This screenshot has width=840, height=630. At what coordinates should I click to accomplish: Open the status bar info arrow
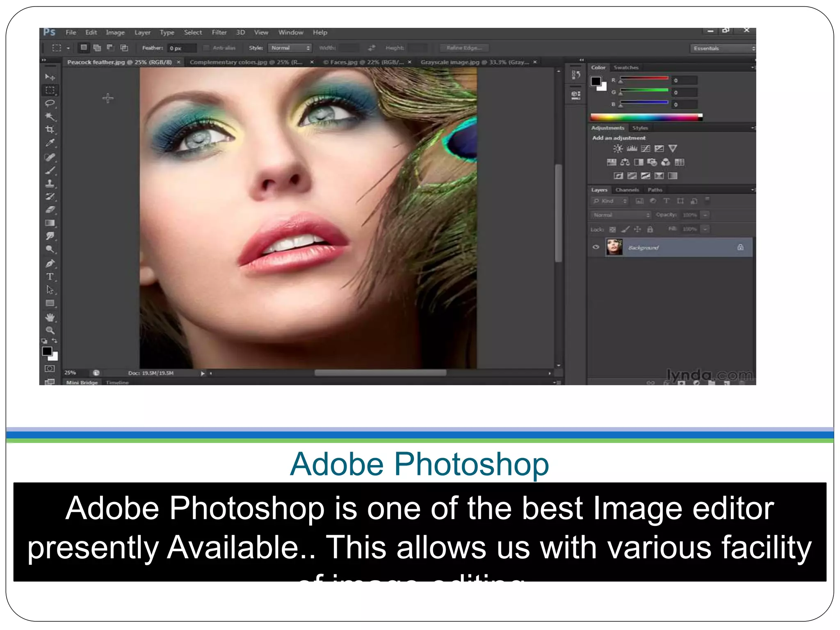click(x=202, y=373)
